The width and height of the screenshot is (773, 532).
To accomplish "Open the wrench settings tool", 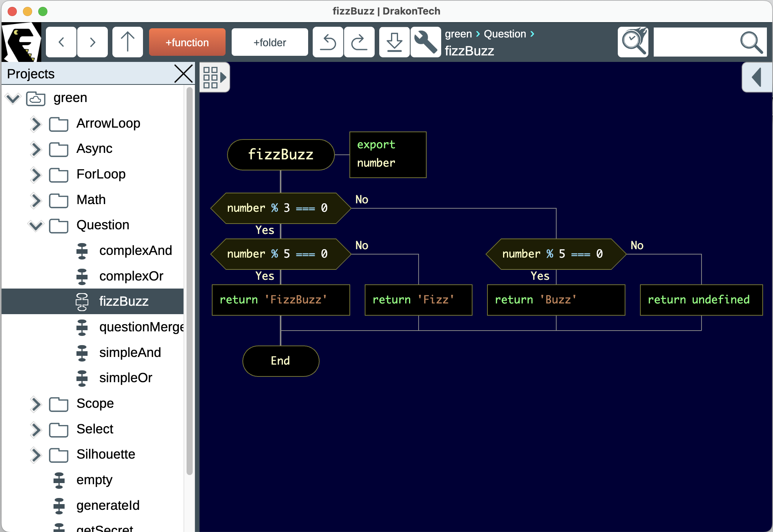I will tap(425, 42).
